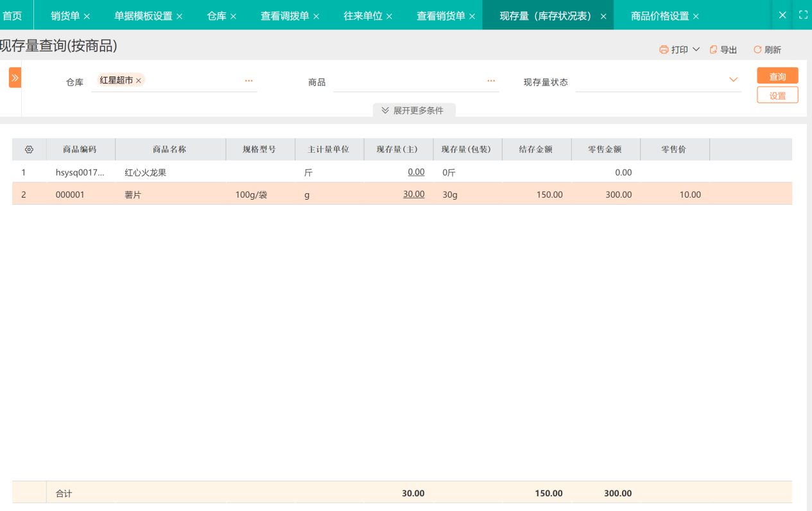Open warehouse picker ellipsis button

point(249,81)
